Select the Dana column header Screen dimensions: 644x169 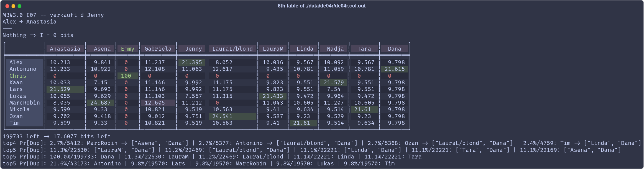(395, 49)
